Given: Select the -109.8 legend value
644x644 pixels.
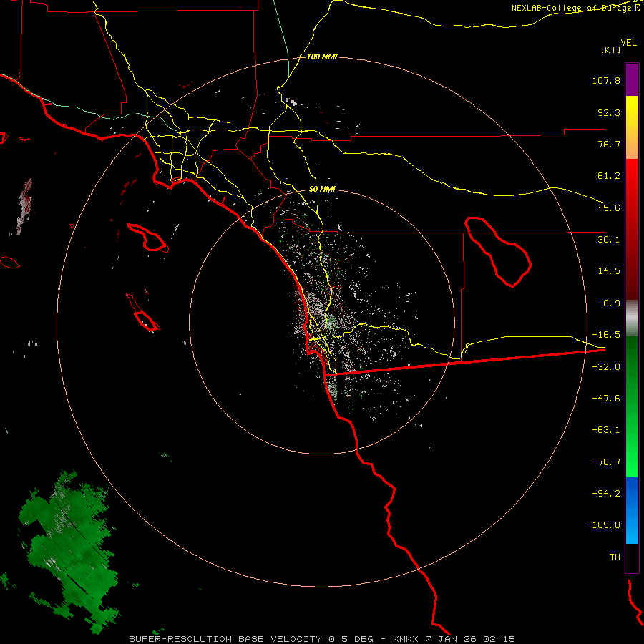Looking at the screenshot, I should click(603, 525).
